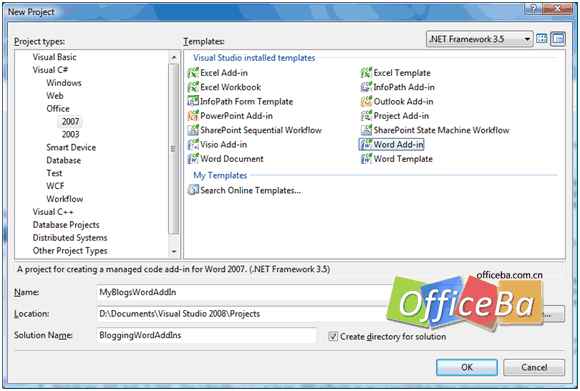This screenshot has height=391, width=580.
Task: Select Office 2003 node
Action: click(70, 134)
